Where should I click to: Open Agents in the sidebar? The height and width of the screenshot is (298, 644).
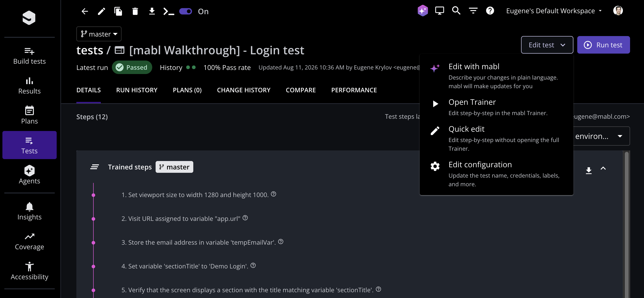(30, 175)
